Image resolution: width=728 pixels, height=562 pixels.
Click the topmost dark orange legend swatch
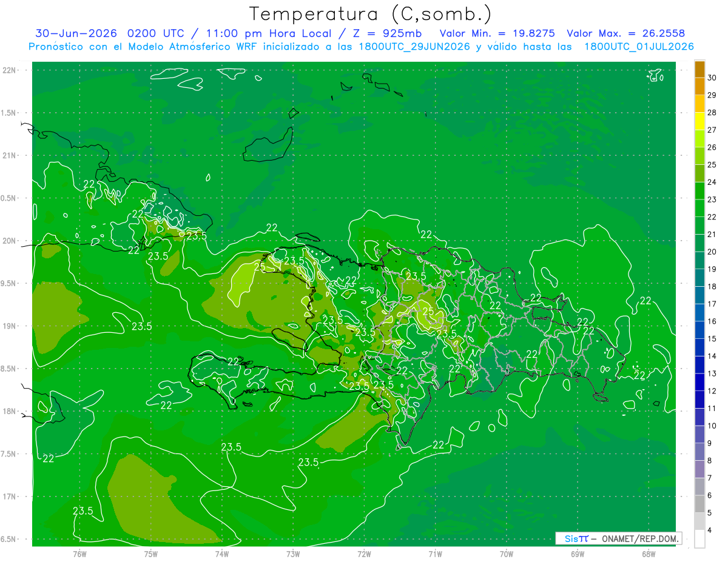pos(699,69)
